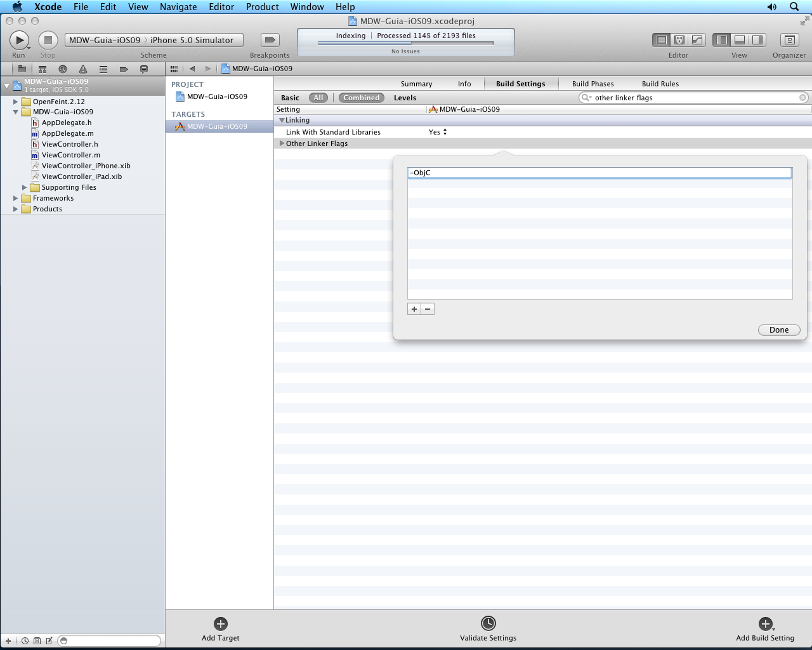
Task: Show the Project navigator
Action: click(x=22, y=69)
